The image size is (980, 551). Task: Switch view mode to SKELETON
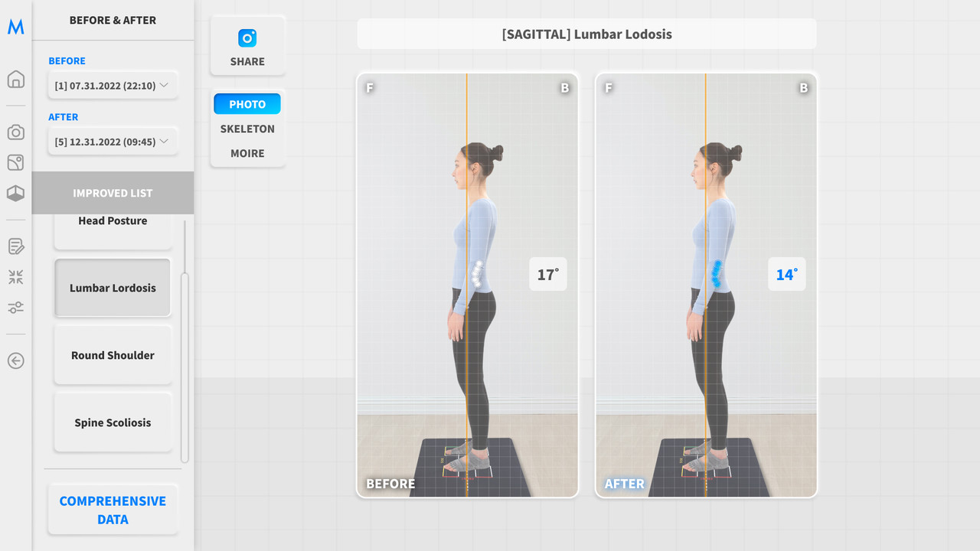(247, 129)
